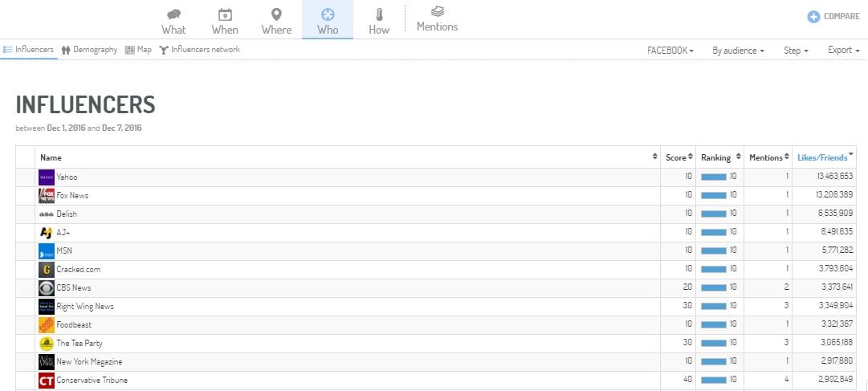This screenshot has height=391, width=868.
Task: Select mentions count 3 for Right Wing News
Action: [787, 306]
